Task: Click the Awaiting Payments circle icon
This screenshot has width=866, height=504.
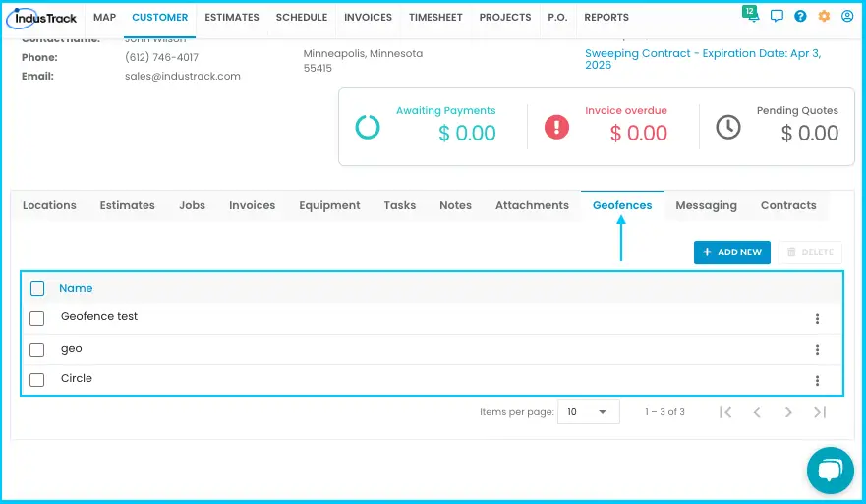Action: click(368, 127)
